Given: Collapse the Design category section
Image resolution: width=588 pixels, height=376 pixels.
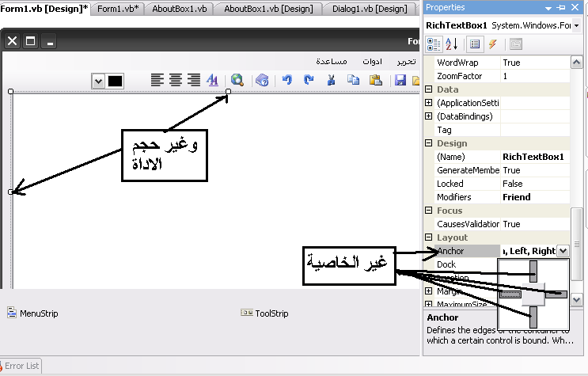Looking at the screenshot, I should pyautogui.click(x=429, y=143).
